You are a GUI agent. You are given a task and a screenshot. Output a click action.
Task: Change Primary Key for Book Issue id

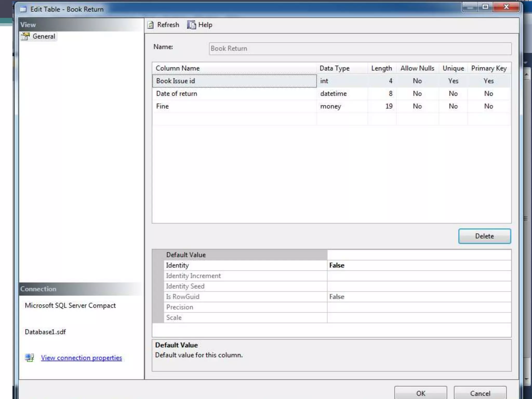(489, 81)
